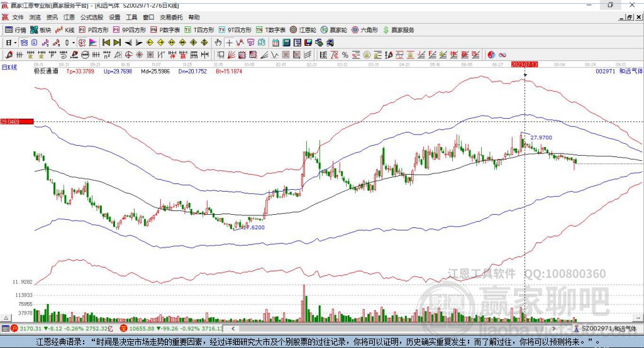Screen dimensions: 644x348
Task: Expand the candlestick chart-type dropdown arrow
Action: pyautogui.click(x=74, y=43)
